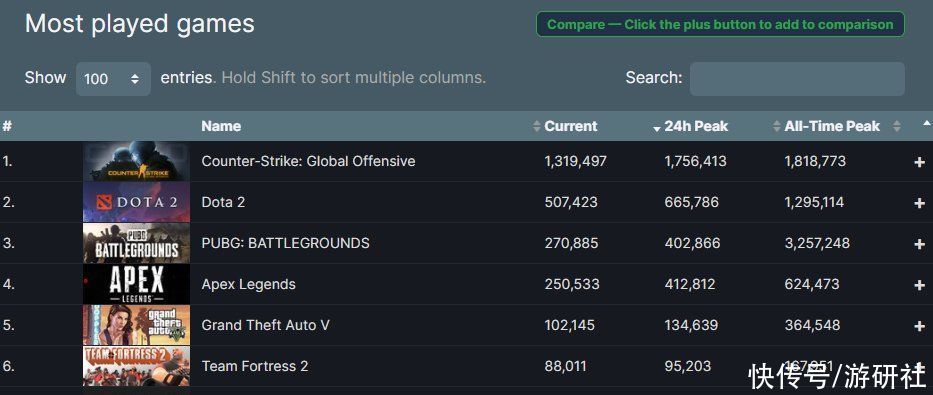Add Counter-Strike: Global Offensive to comparison
This screenshot has width=933, height=395.
coord(919,162)
